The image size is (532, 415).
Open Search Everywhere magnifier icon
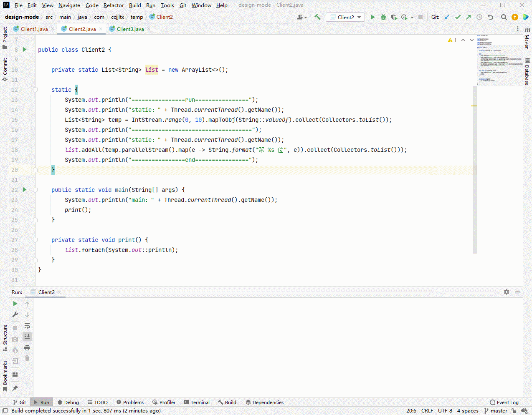[x=504, y=17]
